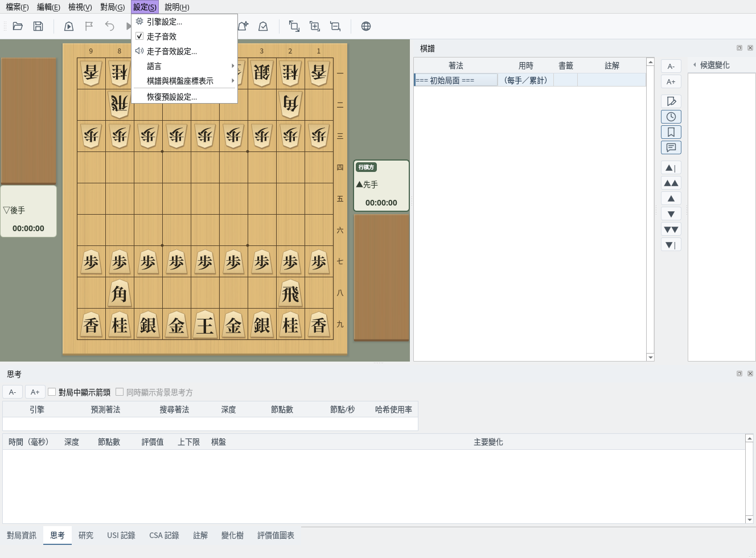Decrease kifu font size with A- button
This screenshot has width=756, height=558.
(x=671, y=66)
